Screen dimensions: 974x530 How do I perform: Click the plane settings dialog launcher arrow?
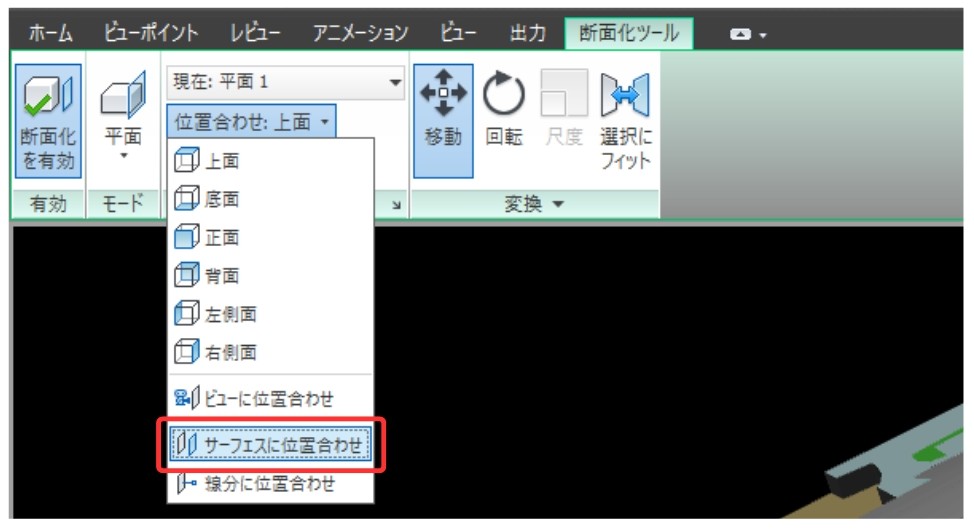(396, 205)
